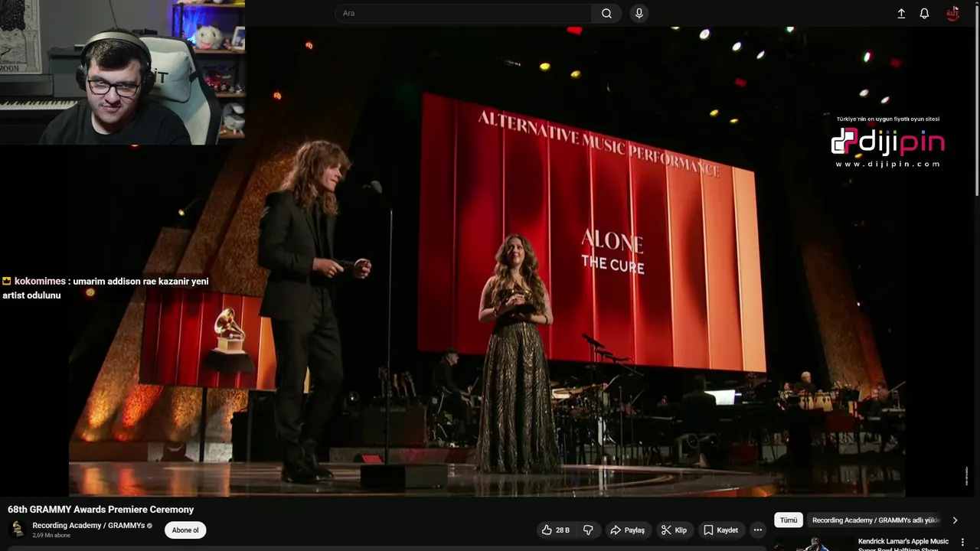Image resolution: width=980 pixels, height=551 pixels.
Task: Open the notifications bell
Action: coord(924,13)
